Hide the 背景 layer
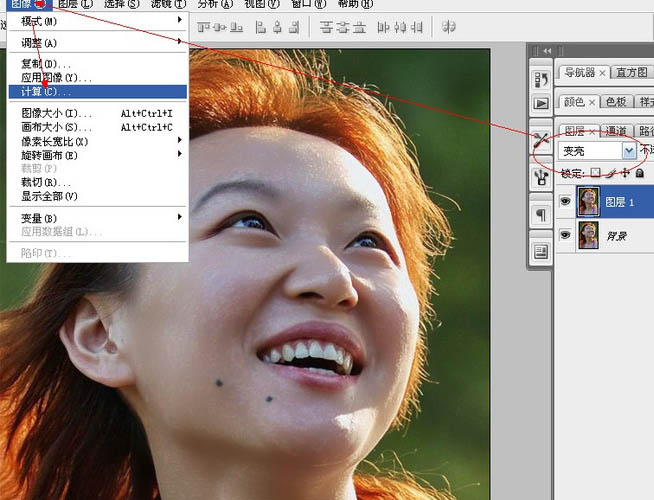 (x=565, y=235)
